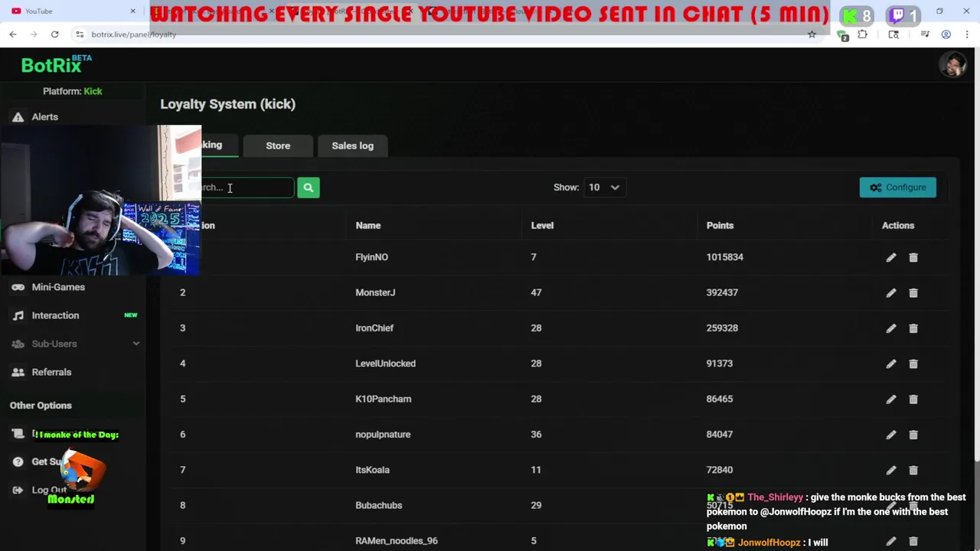This screenshot has width=980, height=551.
Task: Open the Interaction music-note icon
Action: 18,315
